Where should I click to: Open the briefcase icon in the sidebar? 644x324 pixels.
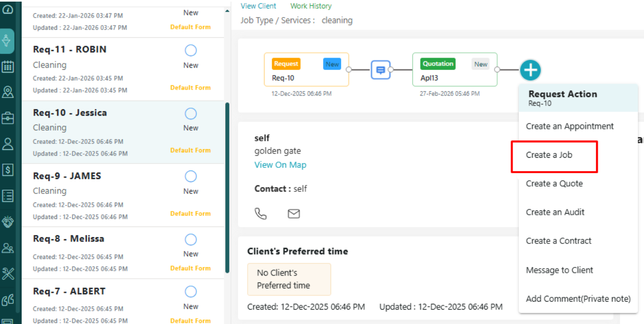pos(8,118)
